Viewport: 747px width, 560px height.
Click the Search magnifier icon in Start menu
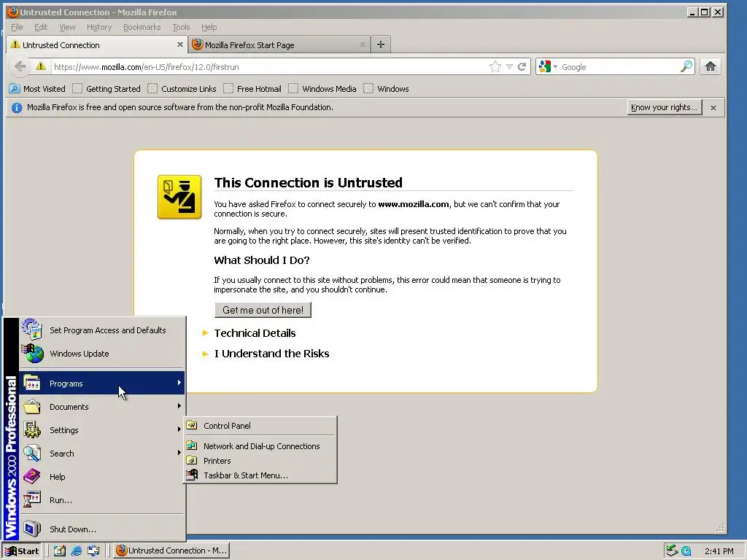(32, 453)
